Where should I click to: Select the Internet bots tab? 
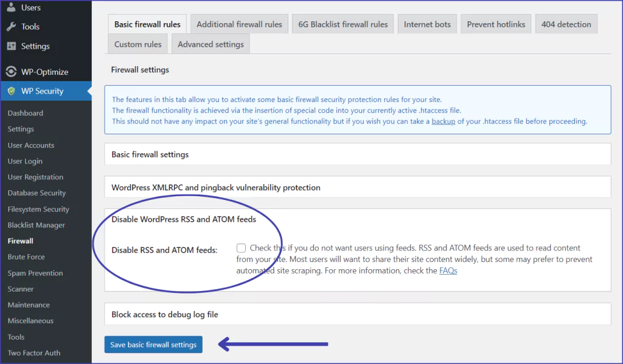pyautogui.click(x=427, y=24)
